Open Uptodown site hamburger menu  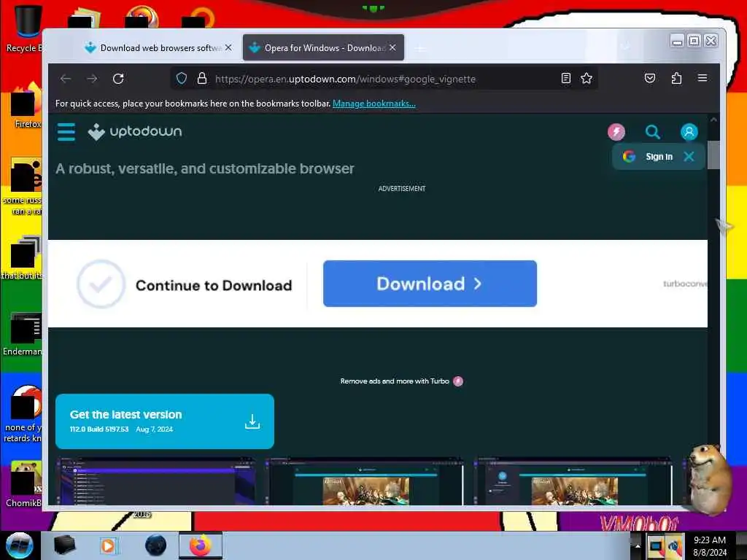coord(66,132)
